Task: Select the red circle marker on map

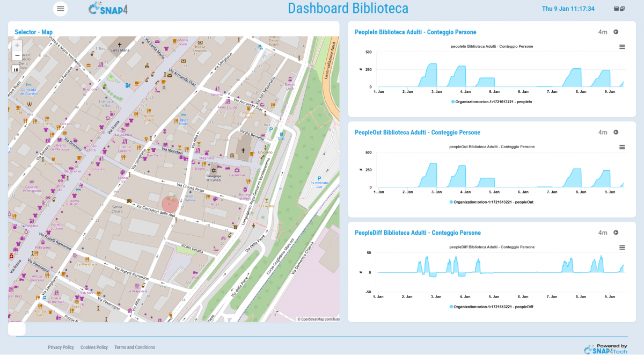Action: (x=170, y=204)
